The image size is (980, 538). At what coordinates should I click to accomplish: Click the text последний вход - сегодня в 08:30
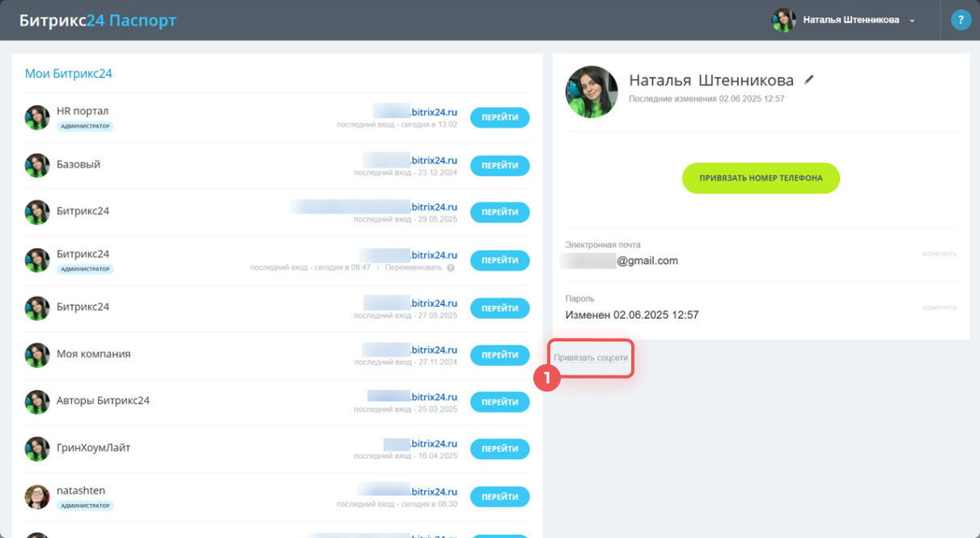pyautogui.click(x=397, y=504)
